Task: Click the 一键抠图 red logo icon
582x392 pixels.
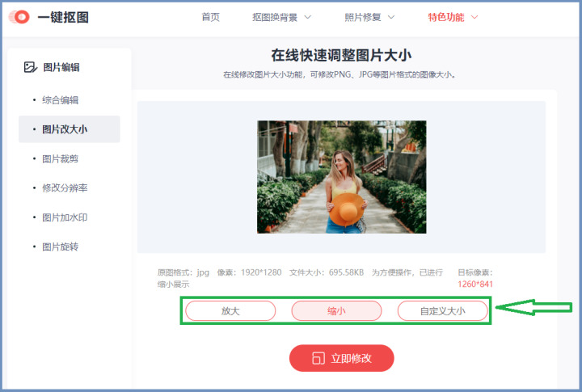Action: 19,17
